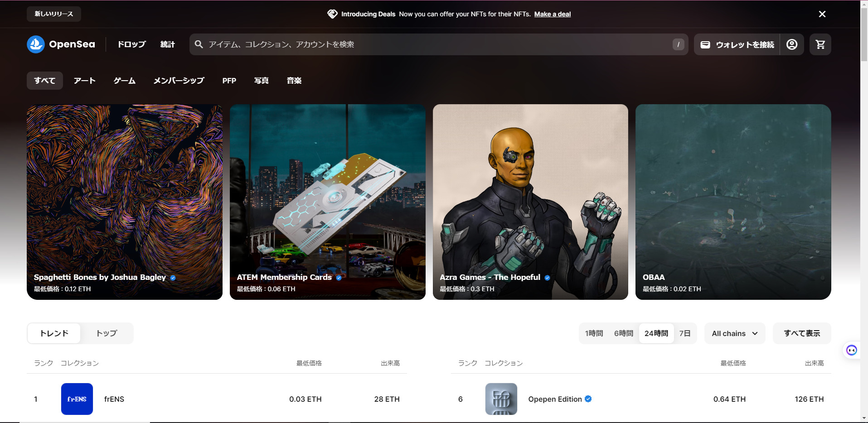Open the OBAA collection card

[733, 202]
